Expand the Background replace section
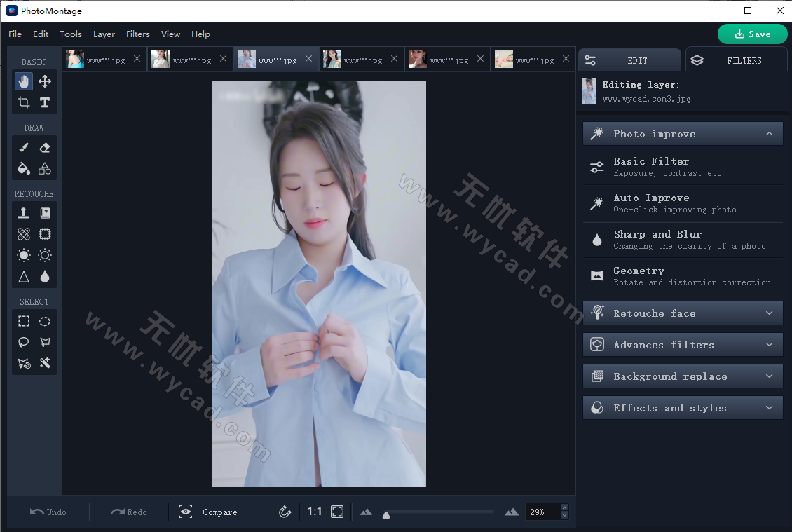This screenshot has width=792, height=532. (x=682, y=376)
